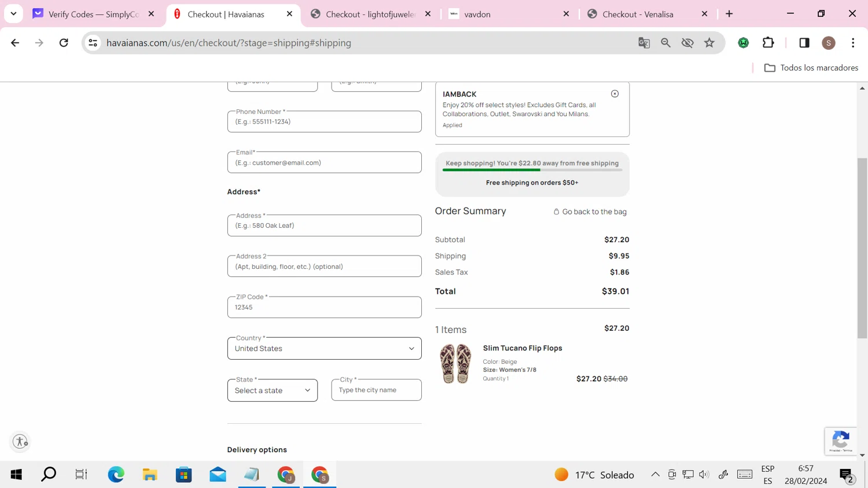Switch the ESP keyboard language indicator
The image size is (868, 488).
(x=768, y=475)
